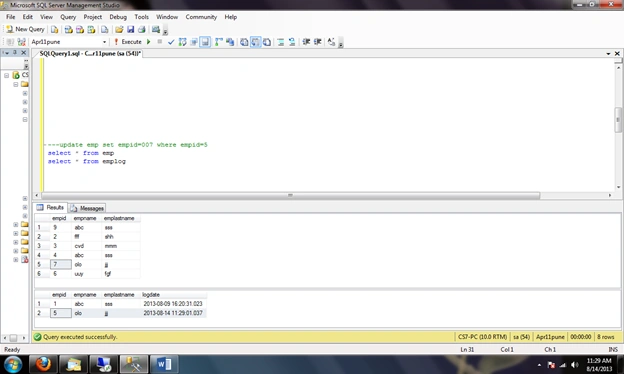
Task: Click the query editor vertical scrollbar thumb
Action: tap(618, 120)
